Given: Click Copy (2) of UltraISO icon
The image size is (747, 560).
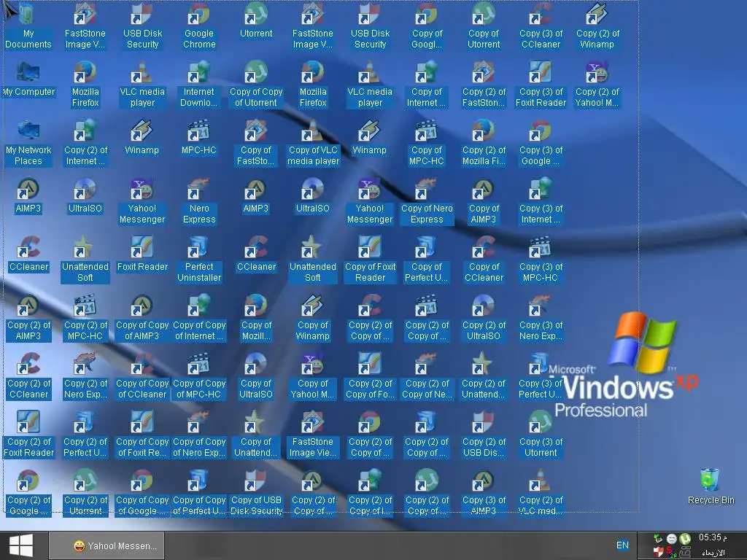Looking at the screenshot, I should pyautogui.click(x=484, y=318).
